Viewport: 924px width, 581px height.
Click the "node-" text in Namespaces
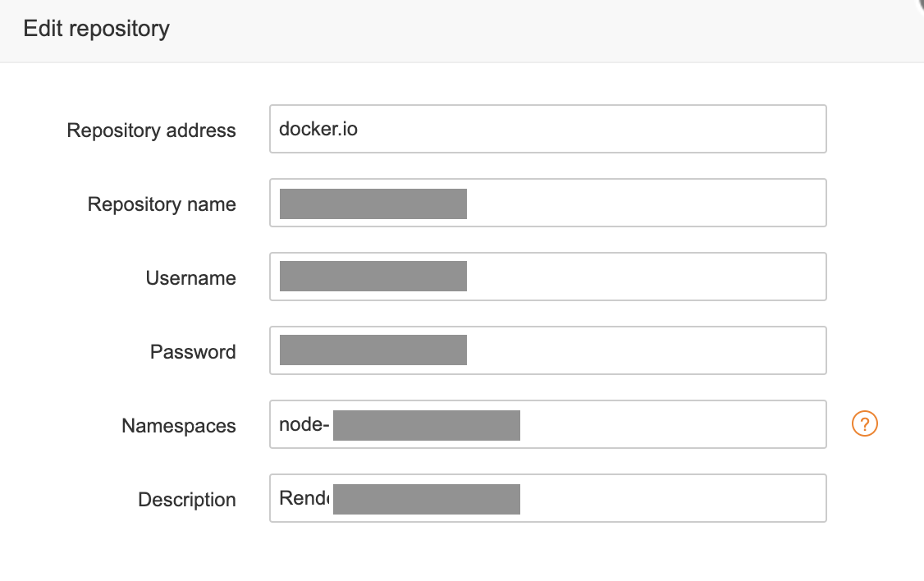tap(304, 425)
